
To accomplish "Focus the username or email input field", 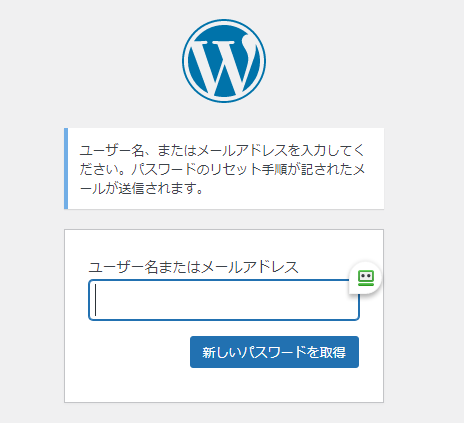I will (x=224, y=300).
